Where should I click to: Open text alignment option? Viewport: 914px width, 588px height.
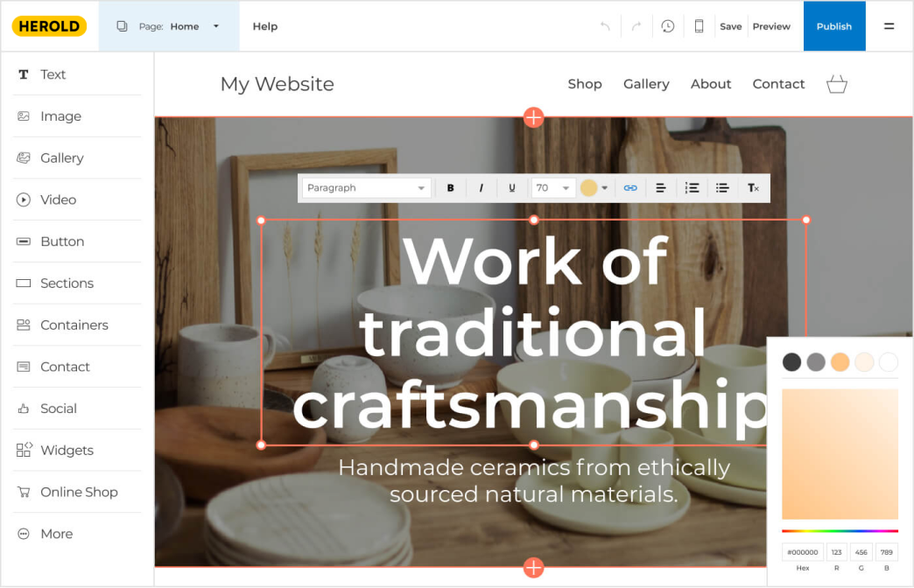pyautogui.click(x=660, y=187)
